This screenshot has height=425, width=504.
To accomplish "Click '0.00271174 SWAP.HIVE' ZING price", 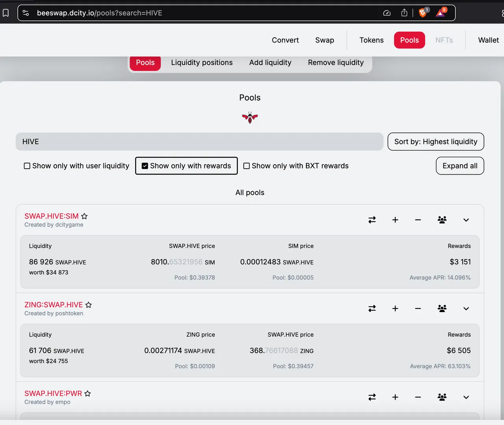I will pyautogui.click(x=180, y=351).
